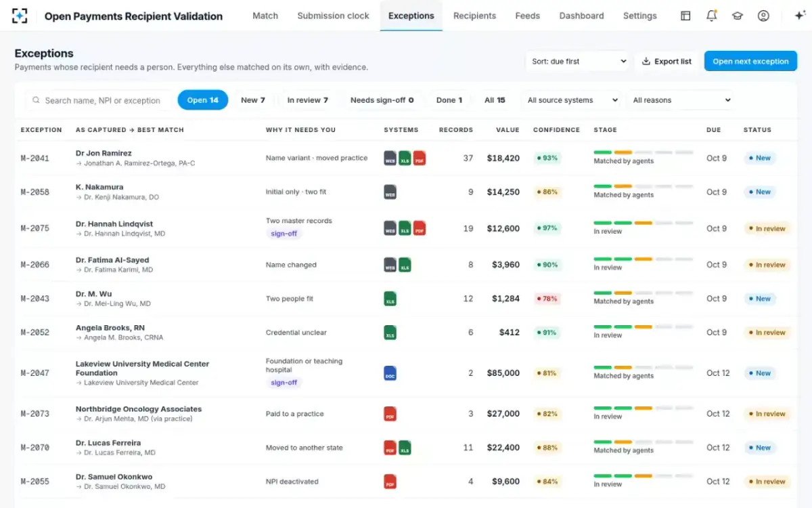Screen dimensions: 812x508
Task: Click XLS system icon for M-2041
Action: click(x=405, y=158)
